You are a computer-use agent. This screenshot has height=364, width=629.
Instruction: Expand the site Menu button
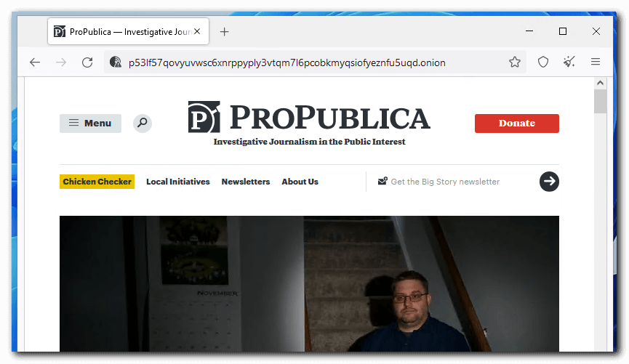click(90, 124)
